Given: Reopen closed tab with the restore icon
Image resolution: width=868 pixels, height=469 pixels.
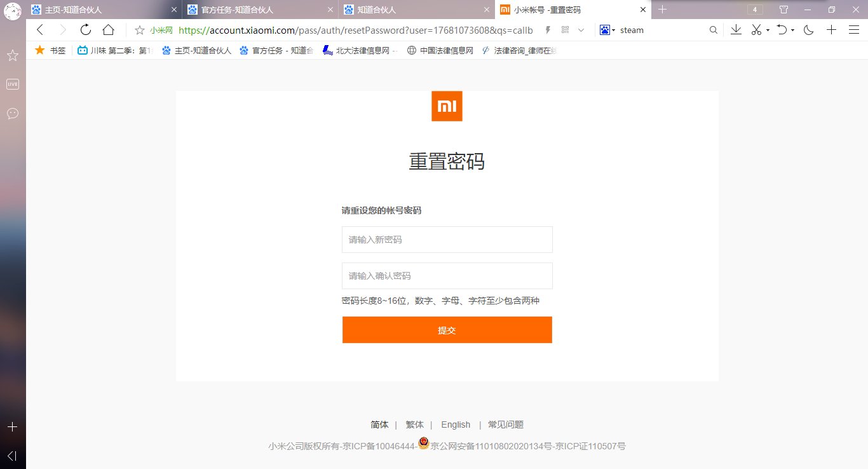Looking at the screenshot, I should coord(780,29).
